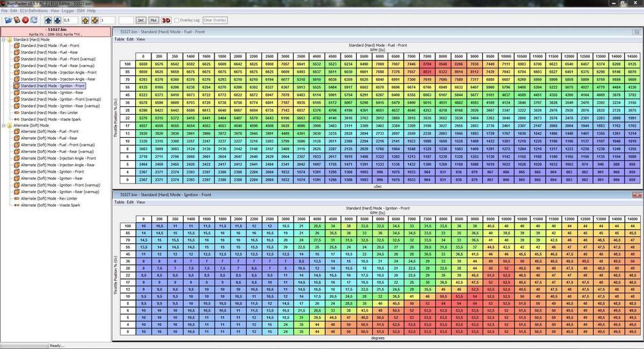The height and width of the screenshot is (349, 644).
Task: Select the 51027.bin root node in tree
Action: click(55, 32)
